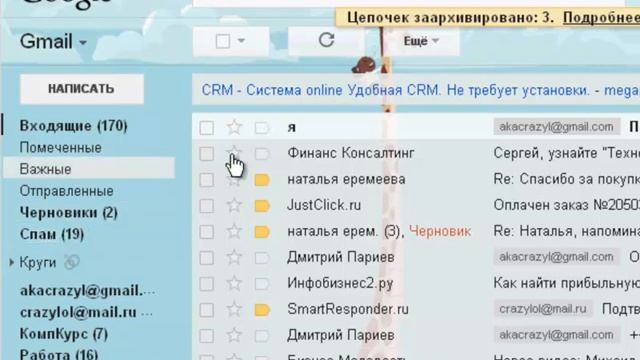Tick the select-all checkbox in toolbar
This screenshot has width=640, height=360.
pyautogui.click(x=223, y=41)
